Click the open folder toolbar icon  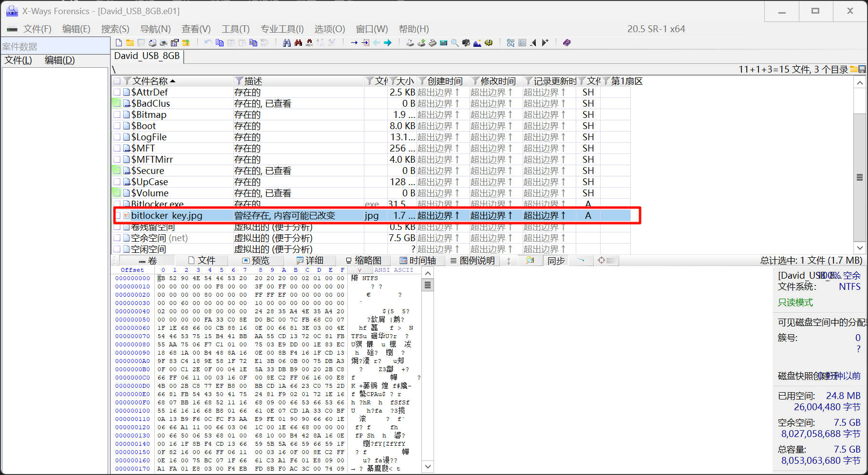[x=130, y=43]
